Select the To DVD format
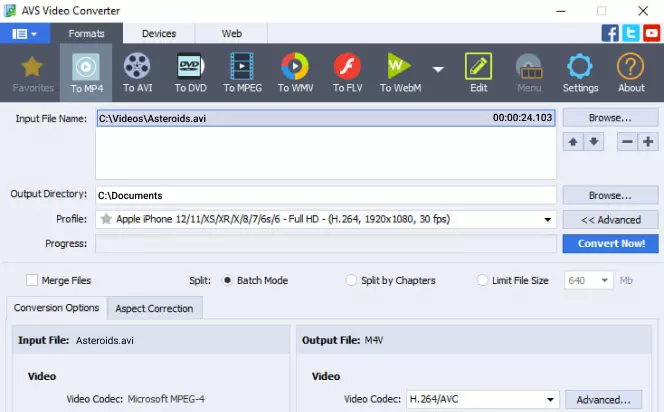The height and width of the screenshot is (412, 664). [x=190, y=73]
